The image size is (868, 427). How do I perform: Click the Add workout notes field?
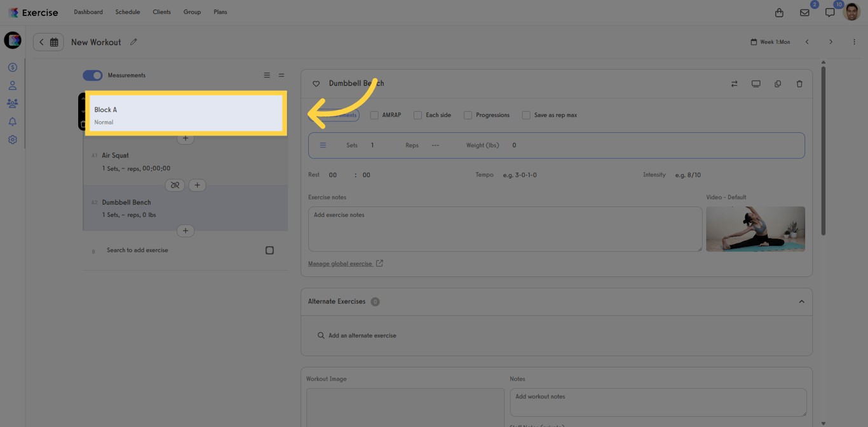point(658,403)
